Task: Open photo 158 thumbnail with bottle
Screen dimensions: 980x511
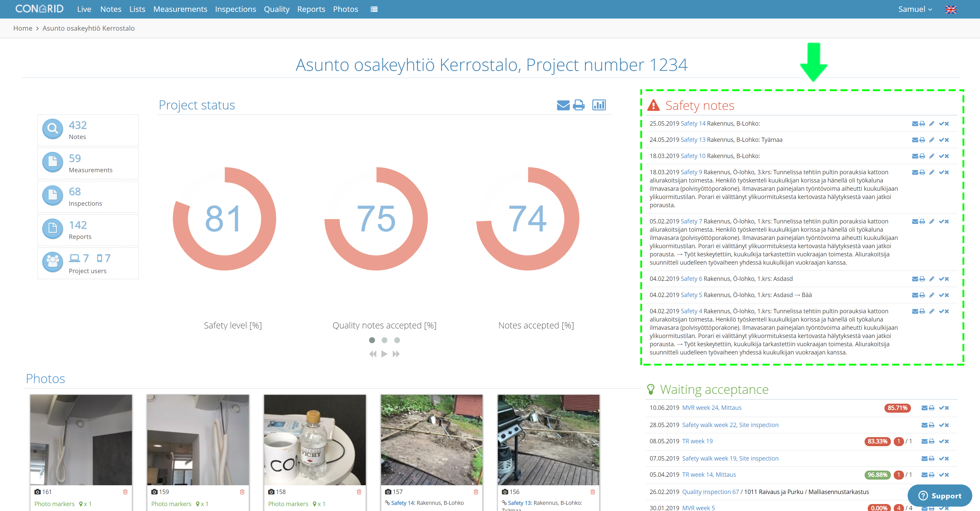Action: [x=315, y=439]
